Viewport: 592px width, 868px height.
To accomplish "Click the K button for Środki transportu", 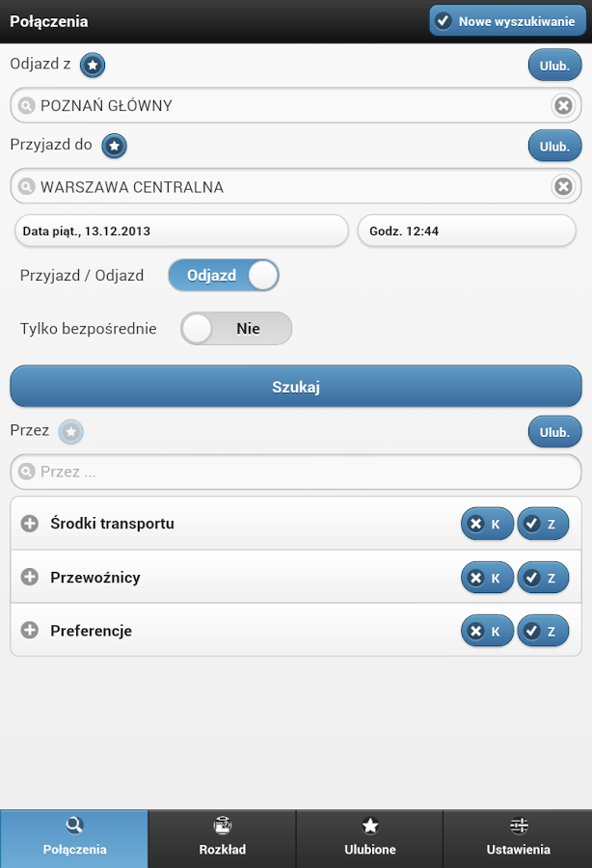I will tap(487, 524).
